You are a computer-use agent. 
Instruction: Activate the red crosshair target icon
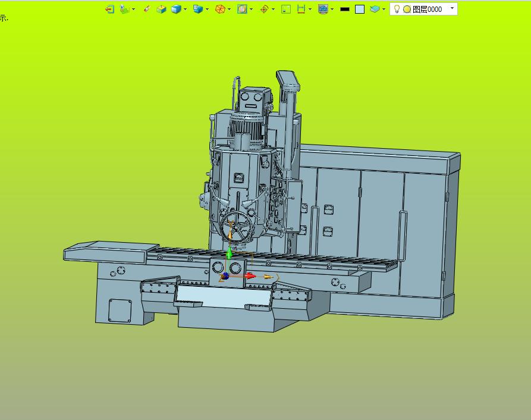264,9
